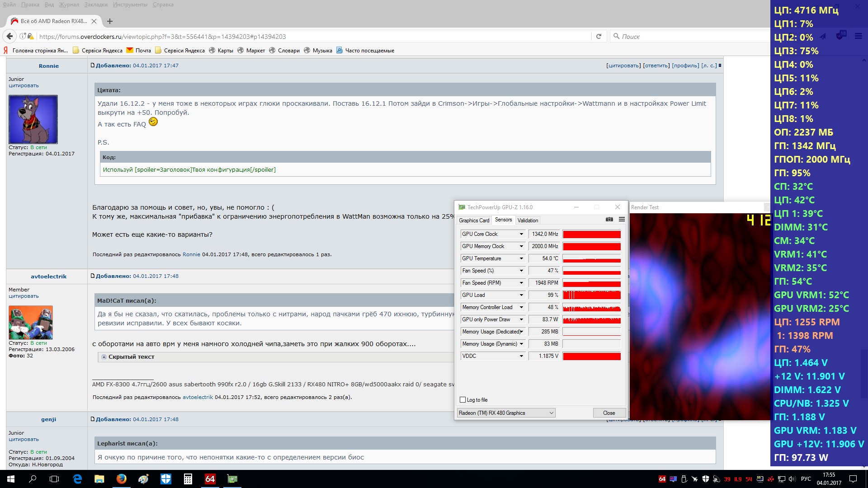868x488 pixels.
Task: Open GPU-Z from the taskbar
Action: click(x=232, y=479)
